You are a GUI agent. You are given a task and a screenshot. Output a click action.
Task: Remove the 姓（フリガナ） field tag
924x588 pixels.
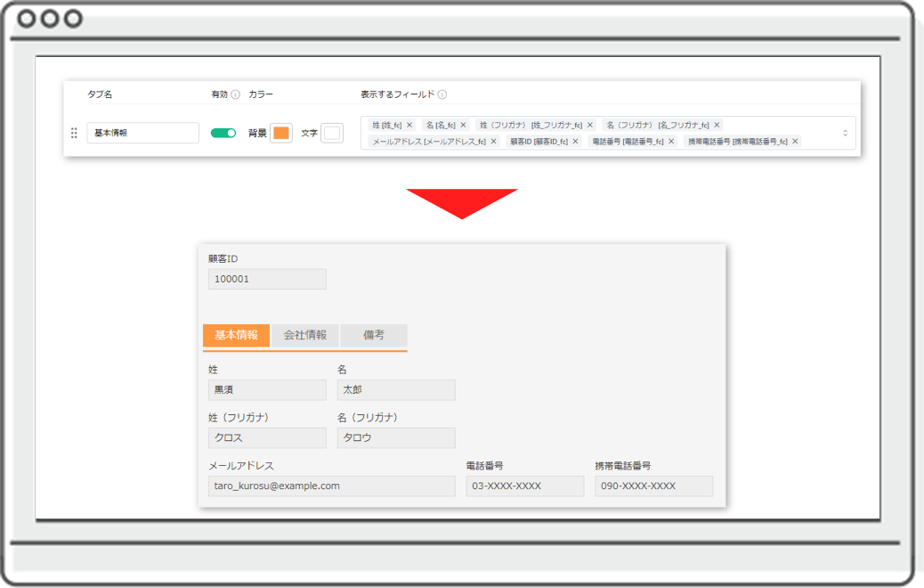pos(589,126)
